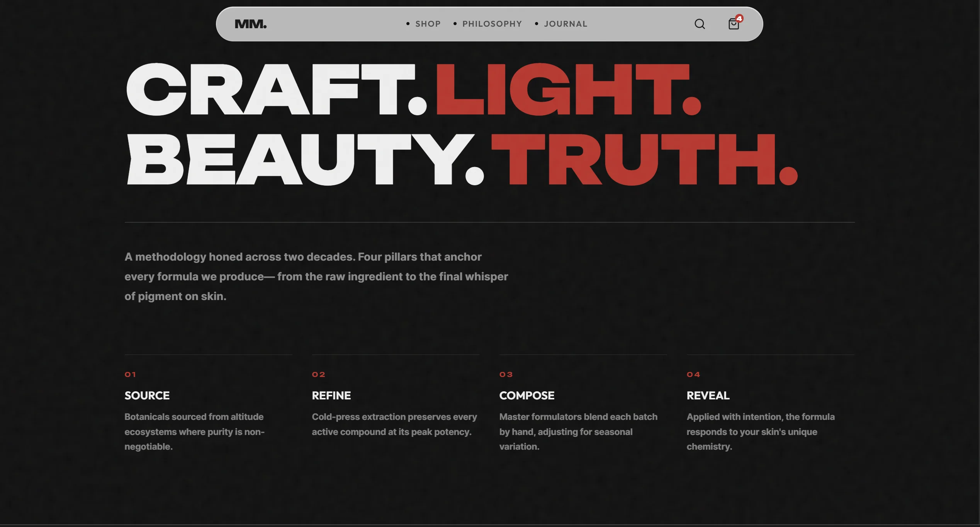Click the white CRAFT. headline word

click(x=276, y=90)
